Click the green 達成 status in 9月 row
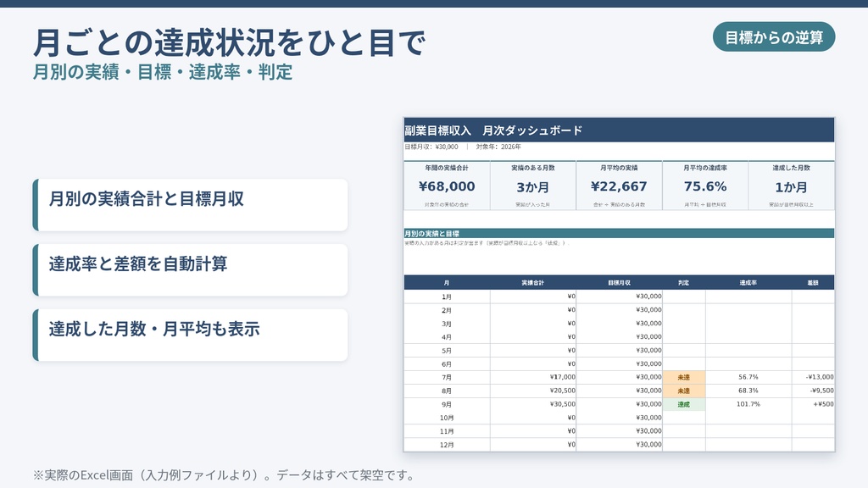The width and height of the screenshot is (868, 488). (684, 404)
